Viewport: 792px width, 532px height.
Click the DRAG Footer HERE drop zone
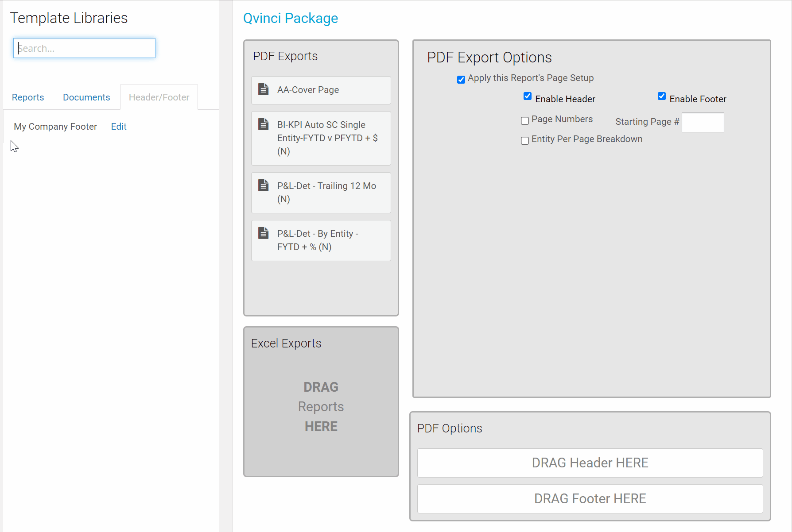(x=590, y=499)
